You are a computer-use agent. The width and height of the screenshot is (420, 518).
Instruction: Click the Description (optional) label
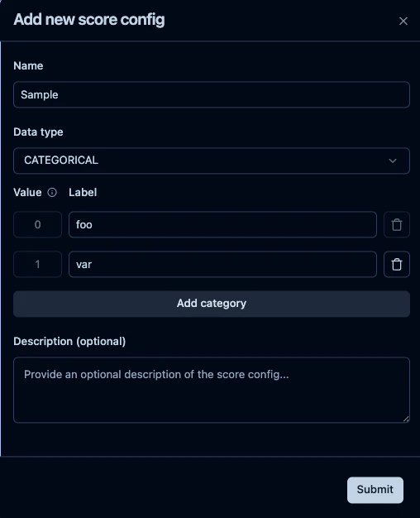(x=69, y=341)
